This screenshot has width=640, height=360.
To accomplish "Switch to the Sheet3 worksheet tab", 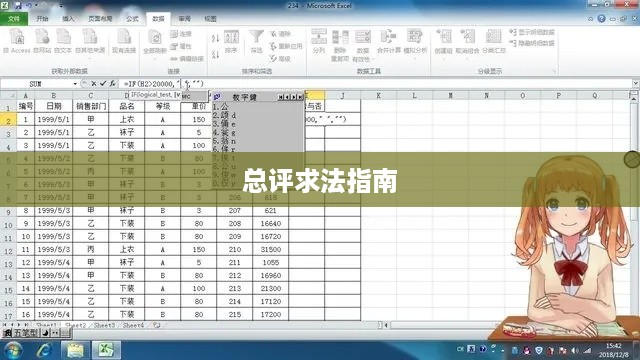I will tap(104, 325).
